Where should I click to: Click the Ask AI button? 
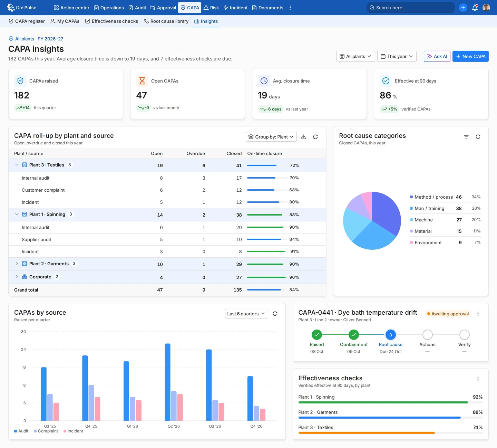(x=437, y=56)
